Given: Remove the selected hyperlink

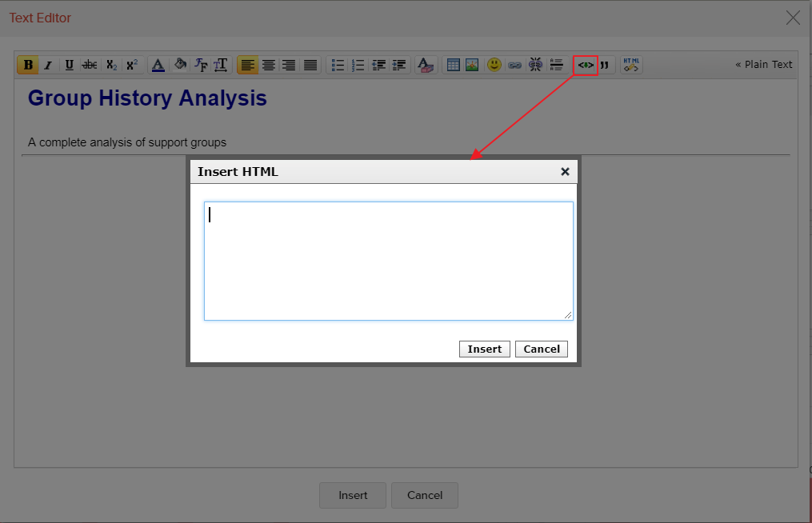Looking at the screenshot, I should pos(535,65).
